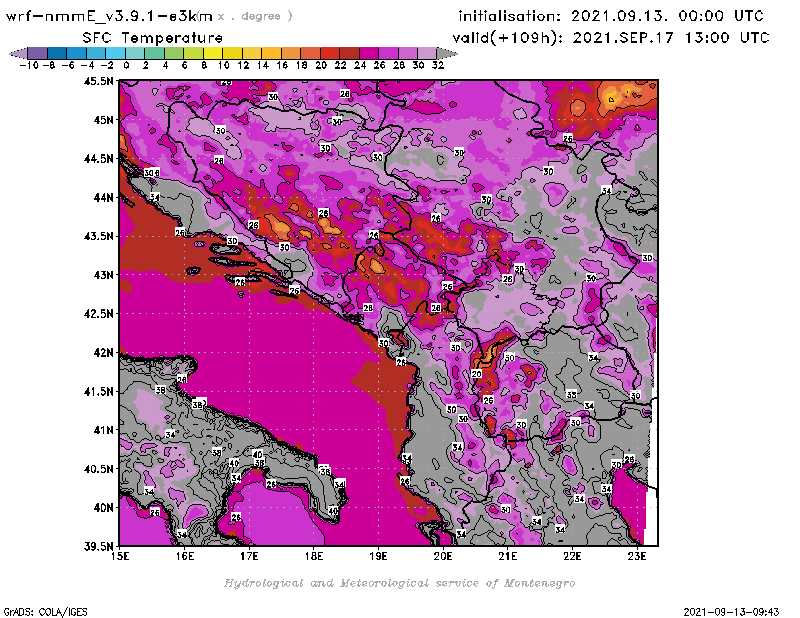Click the legend value 0
Image resolution: width=800 pixels, height=618 pixels.
(126, 66)
